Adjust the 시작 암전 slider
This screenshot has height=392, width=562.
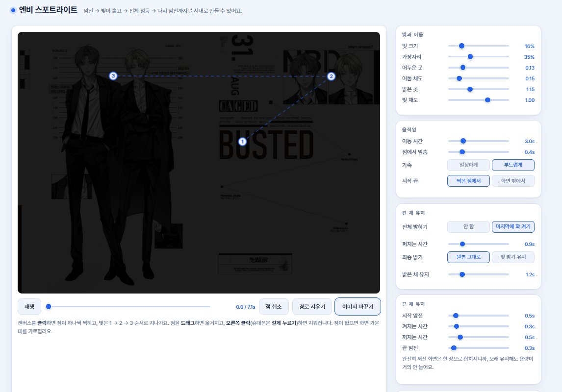coord(479,316)
